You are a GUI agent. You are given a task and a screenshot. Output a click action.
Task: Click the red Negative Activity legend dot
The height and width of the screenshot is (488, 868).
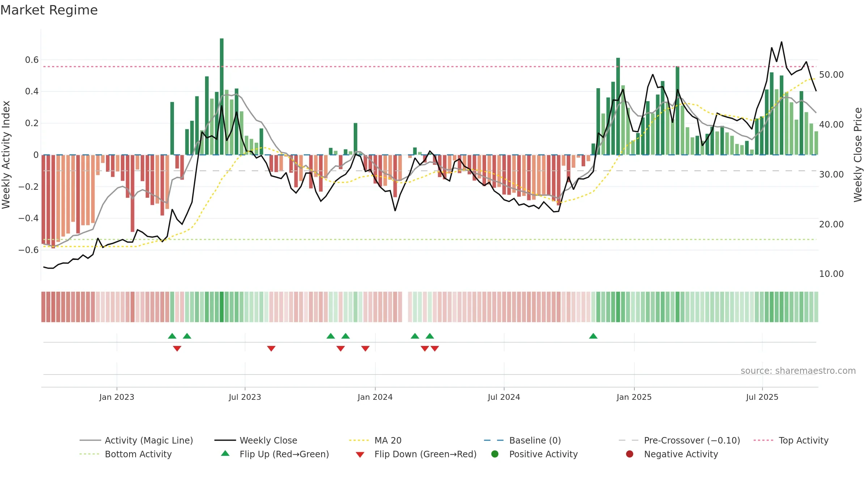tap(630, 454)
